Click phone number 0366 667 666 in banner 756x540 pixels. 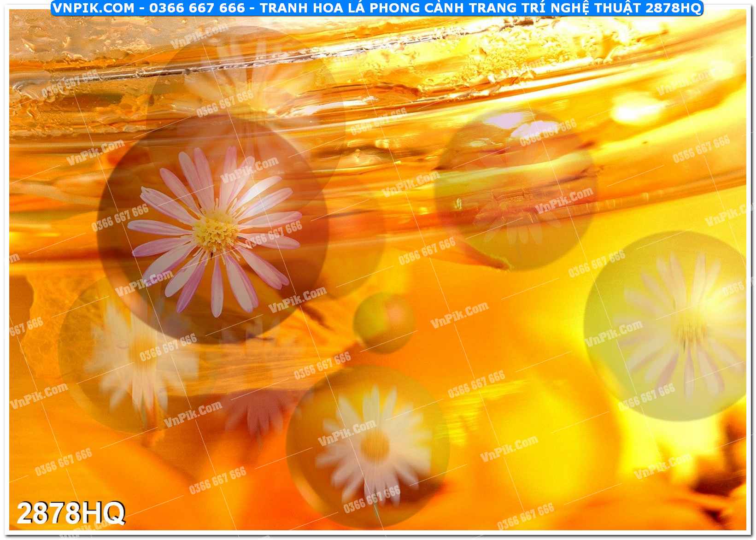pyautogui.click(x=198, y=8)
